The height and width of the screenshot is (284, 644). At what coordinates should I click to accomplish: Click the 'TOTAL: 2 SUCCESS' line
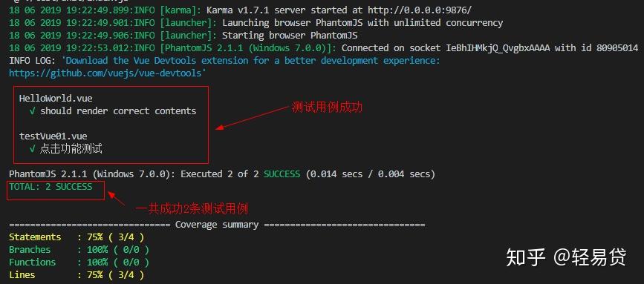[51, 187]
